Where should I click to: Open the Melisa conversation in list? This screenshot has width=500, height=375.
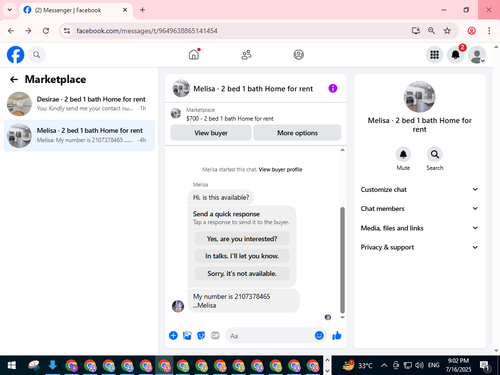coord(79,135)
